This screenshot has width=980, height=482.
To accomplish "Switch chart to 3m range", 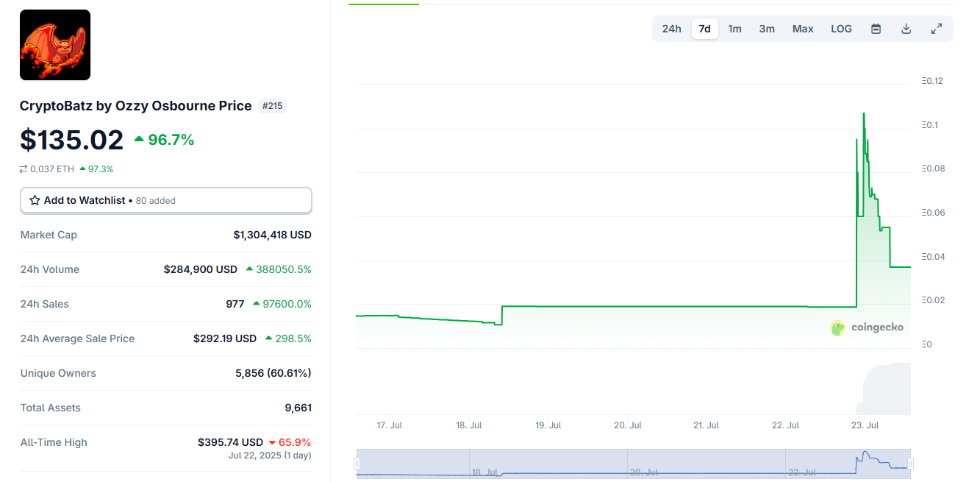I will [767, 29].
